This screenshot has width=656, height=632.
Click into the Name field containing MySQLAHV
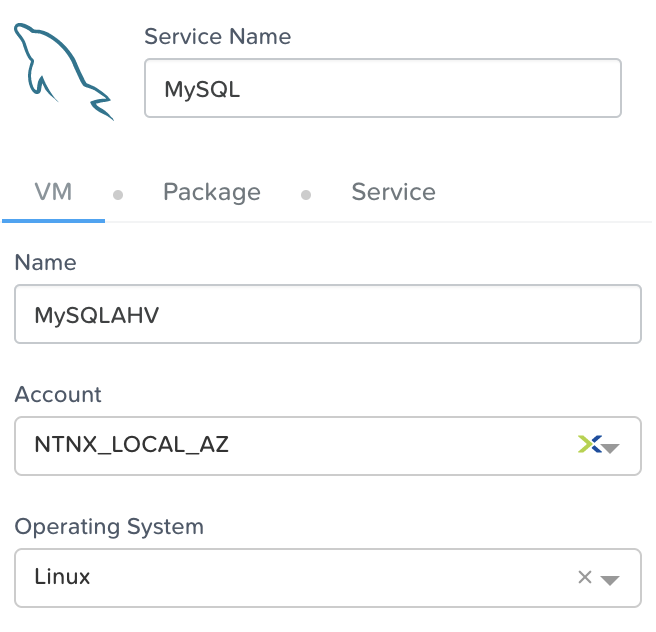coord(328,314)
